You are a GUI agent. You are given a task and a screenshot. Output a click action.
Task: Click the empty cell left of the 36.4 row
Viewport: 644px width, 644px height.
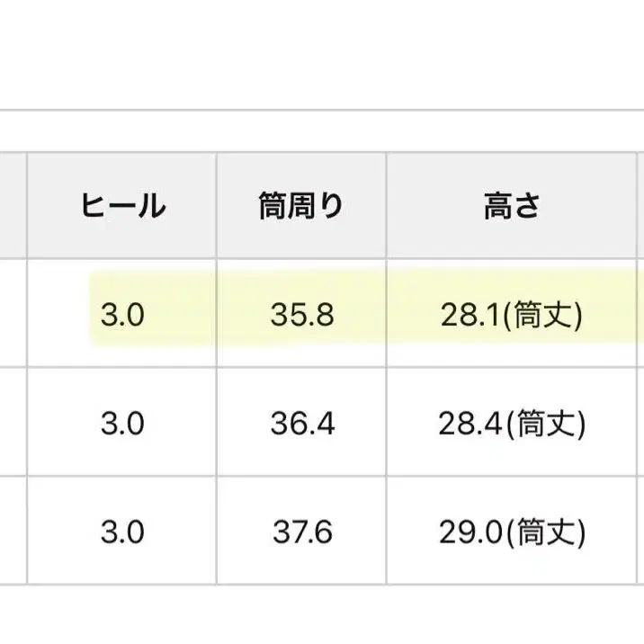(x=12, y=423)
